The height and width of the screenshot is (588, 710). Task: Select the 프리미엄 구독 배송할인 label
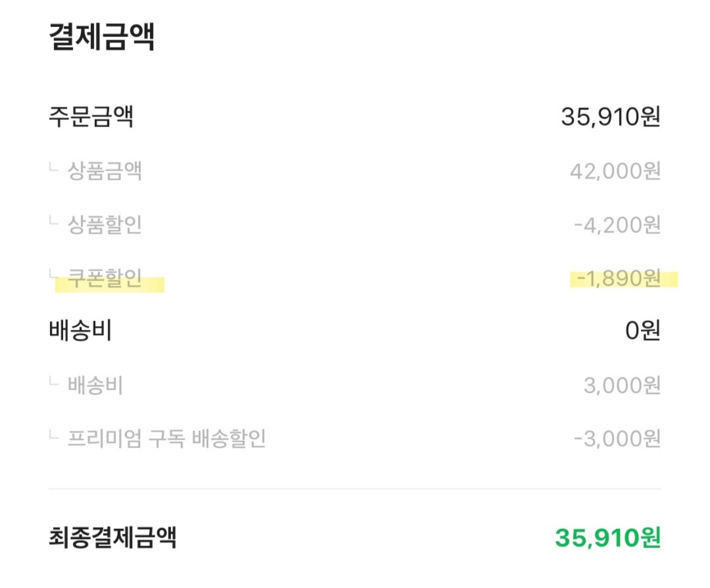(166, 439)
